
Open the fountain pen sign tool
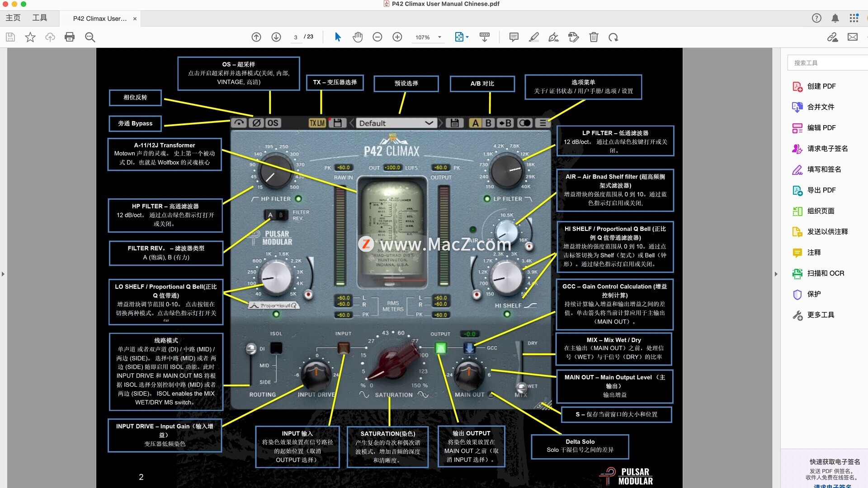coord(554,37)
